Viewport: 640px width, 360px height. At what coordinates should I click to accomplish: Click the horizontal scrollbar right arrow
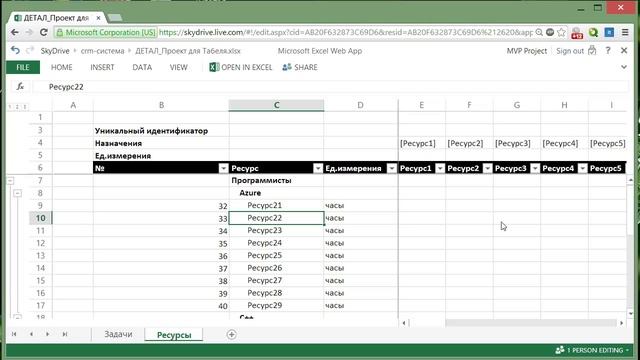(x=621, y=323)
